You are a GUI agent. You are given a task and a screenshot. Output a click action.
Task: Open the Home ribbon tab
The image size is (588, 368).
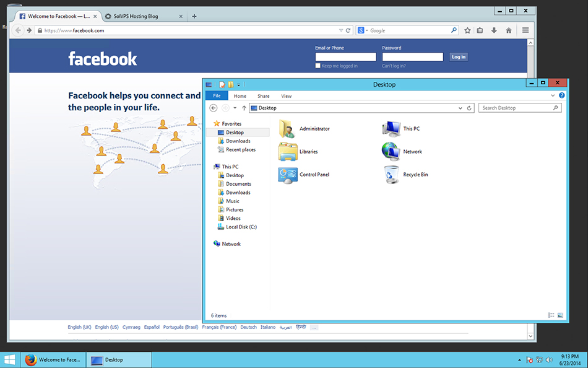(240, 96)
